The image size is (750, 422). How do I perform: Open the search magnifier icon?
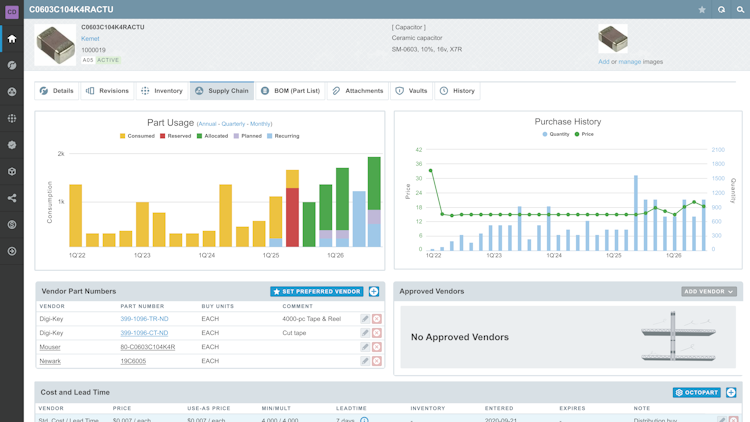(740, 10)
